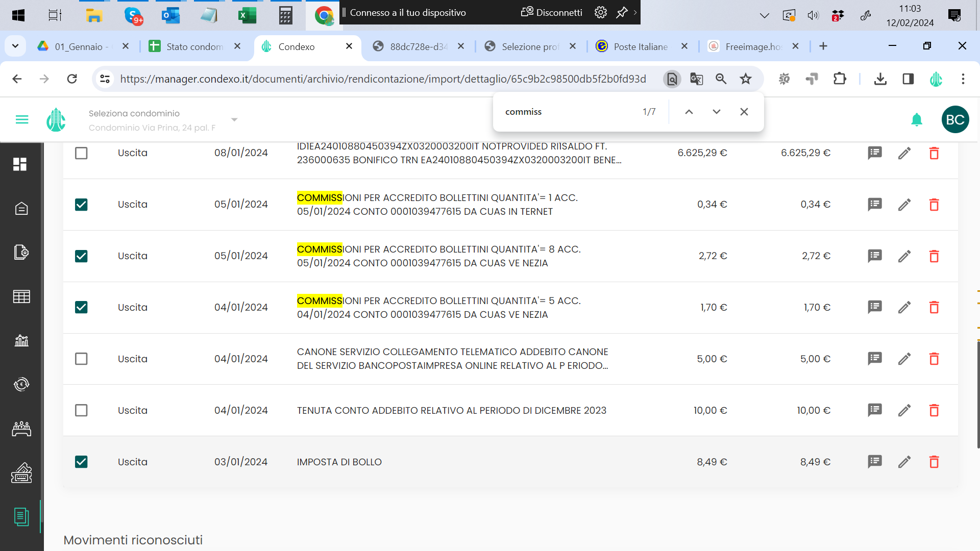Open the hamburger menu in Condexo header
This screenshot has width=980, height=551.
point(22,119)
